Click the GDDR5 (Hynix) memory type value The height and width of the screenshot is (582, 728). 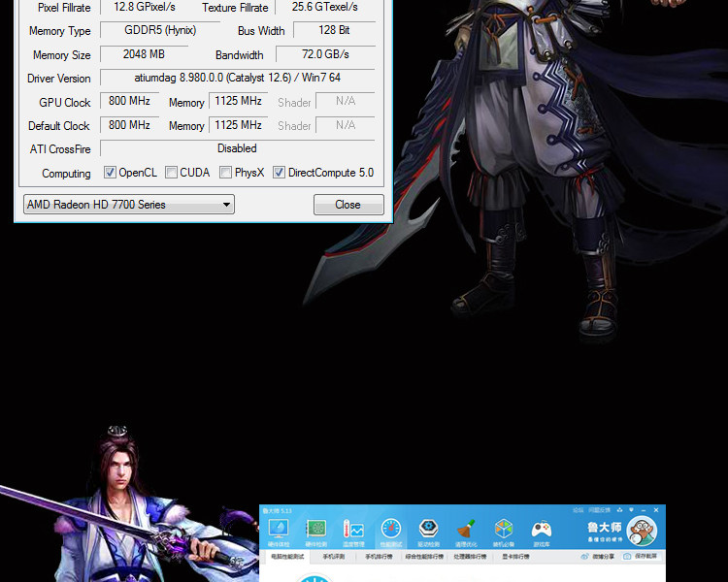pyautogui.click(x=160, y=30)
